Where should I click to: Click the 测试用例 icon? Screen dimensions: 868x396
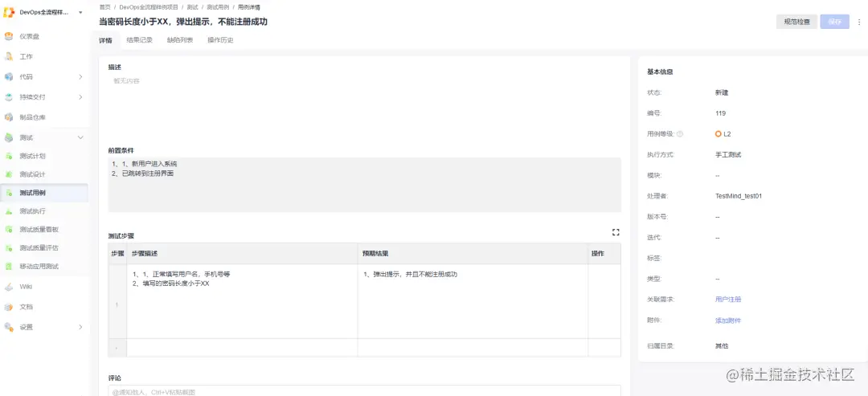[9, 193]
